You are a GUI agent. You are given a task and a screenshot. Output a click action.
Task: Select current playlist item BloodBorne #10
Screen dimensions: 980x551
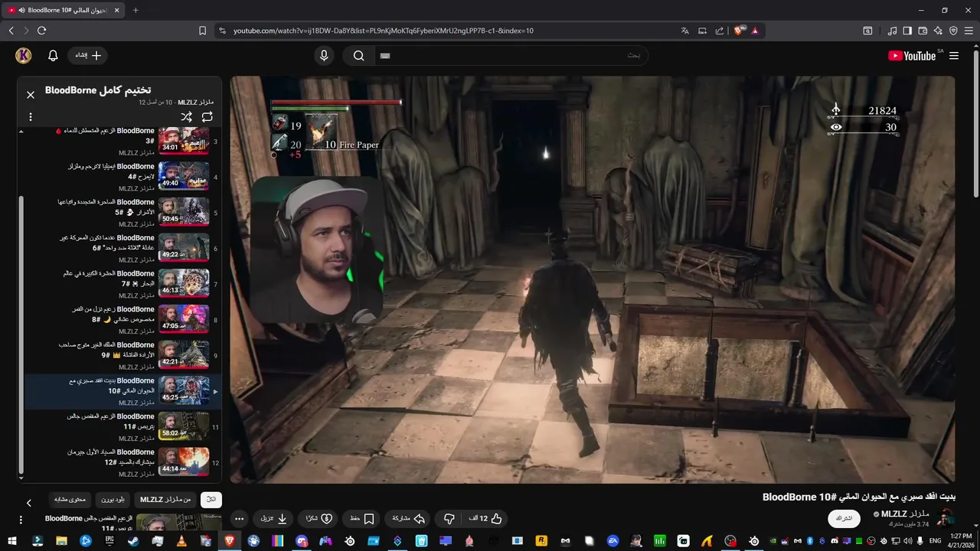[122, 391]
